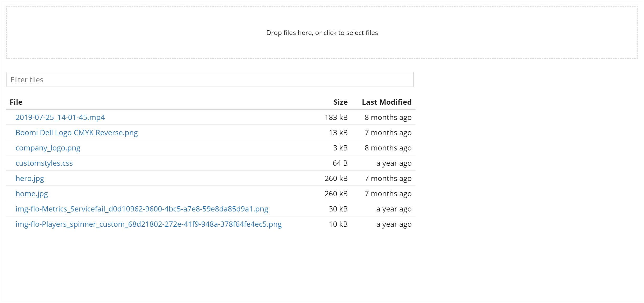Click the 13 kB size cell
This screenshot has width=644, height=303.
click(x=338, y=133)
